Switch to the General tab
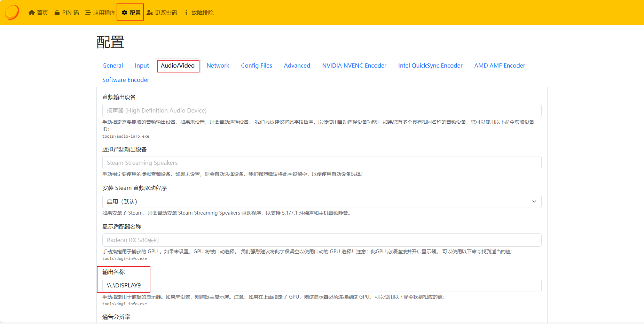The height and width of the screenshot is (324, 644). click(112, 65)
